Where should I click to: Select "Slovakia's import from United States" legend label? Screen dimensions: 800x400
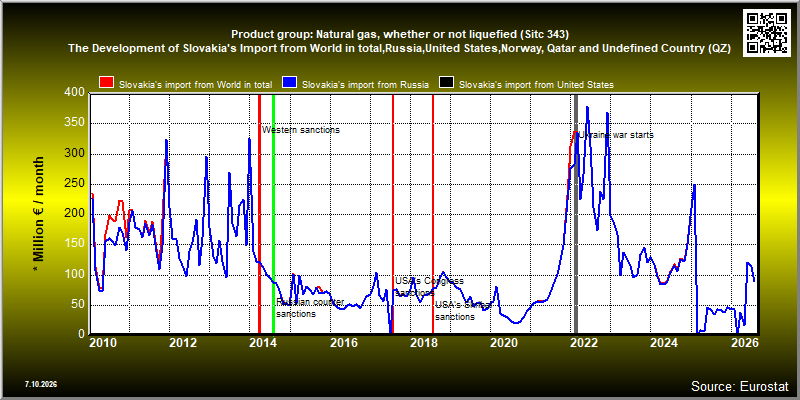coord(536,85)
